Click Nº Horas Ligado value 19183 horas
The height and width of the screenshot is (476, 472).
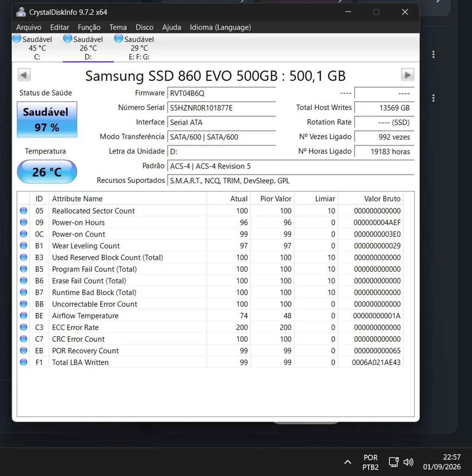[384, 151]
